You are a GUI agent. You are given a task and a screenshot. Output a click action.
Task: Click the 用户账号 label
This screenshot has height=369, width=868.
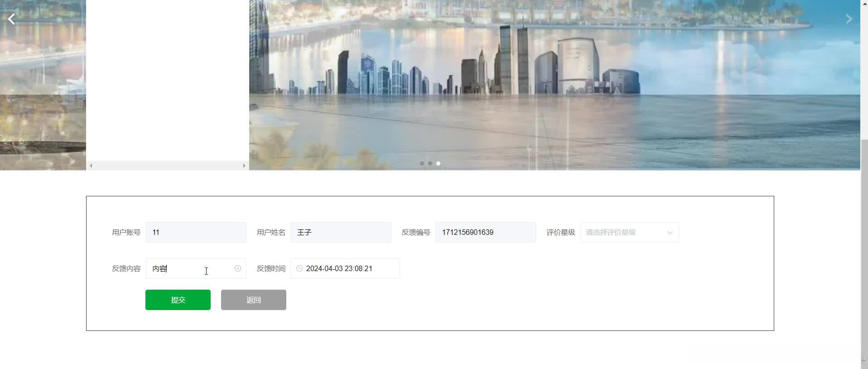click(126, 232)
